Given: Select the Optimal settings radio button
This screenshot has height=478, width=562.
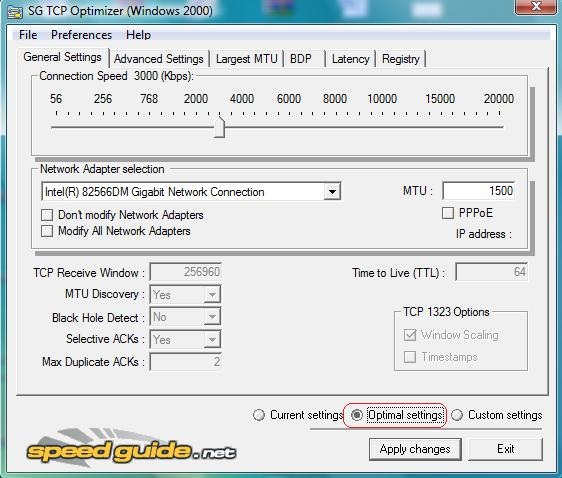Looking at the screenshot, I should click(357, 415).
